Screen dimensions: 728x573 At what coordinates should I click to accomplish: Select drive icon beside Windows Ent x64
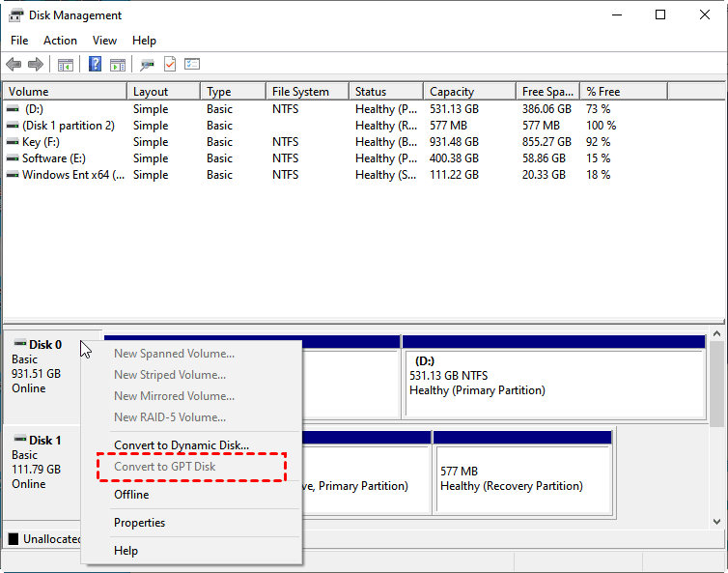pos(13,175)
